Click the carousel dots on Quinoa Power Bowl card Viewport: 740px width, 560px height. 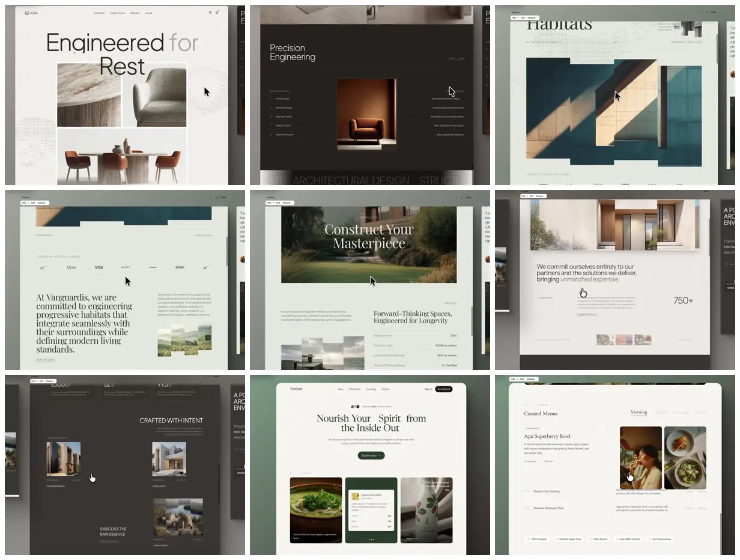click(x=371, y=540)
